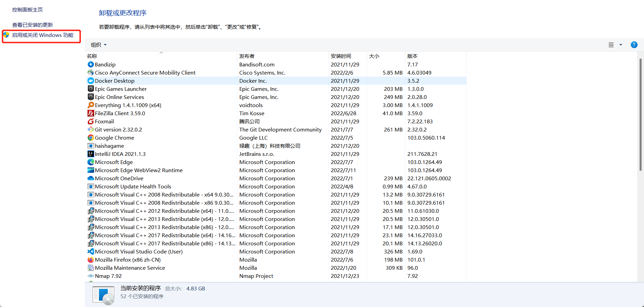Click publisher 'Cisco Systems, Inc.'
The height and width of the screenshot is (307, 644).
pos(262,73)
